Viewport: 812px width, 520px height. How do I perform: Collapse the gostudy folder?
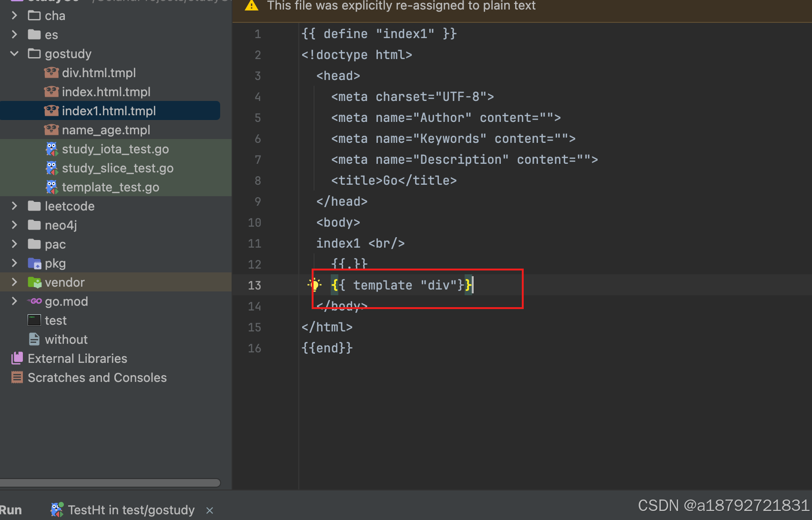[x=14, y=54]
